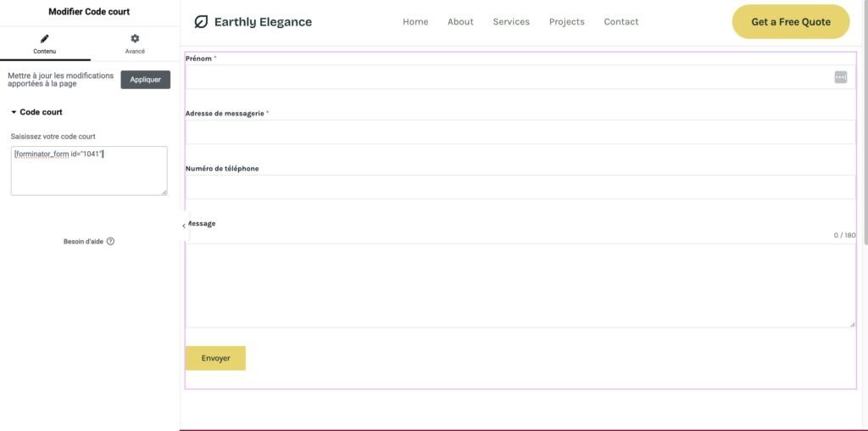Image resolution: width=868 pixels, height=431 pixels.
Task: Click the gear icon of the Avancé tab
Action: (135, 39)
